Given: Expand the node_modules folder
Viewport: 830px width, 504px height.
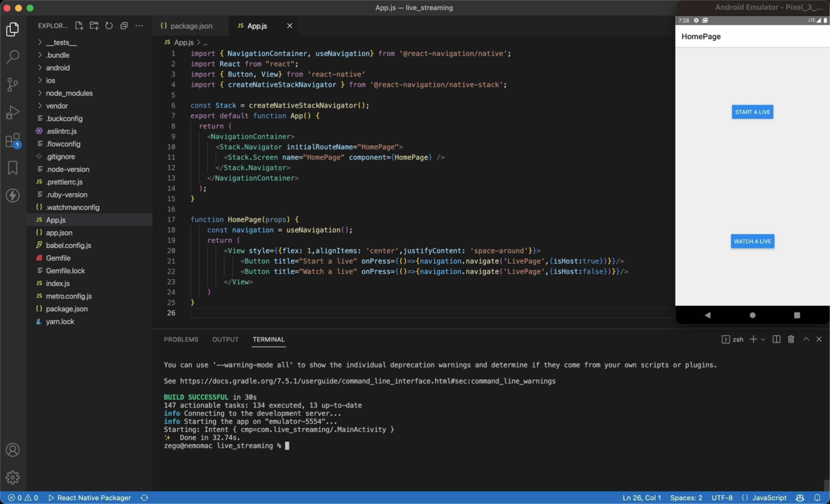Looking at the screenshot, I should click(69, 93).
